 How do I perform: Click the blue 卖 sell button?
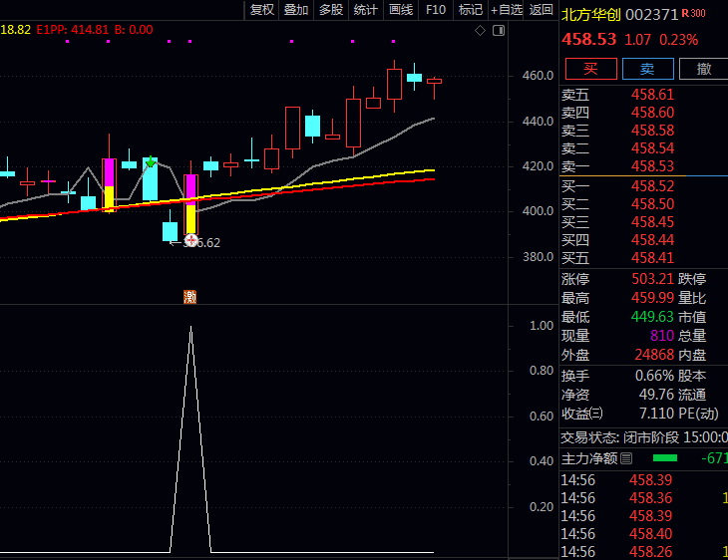click(x=647, y=69)
